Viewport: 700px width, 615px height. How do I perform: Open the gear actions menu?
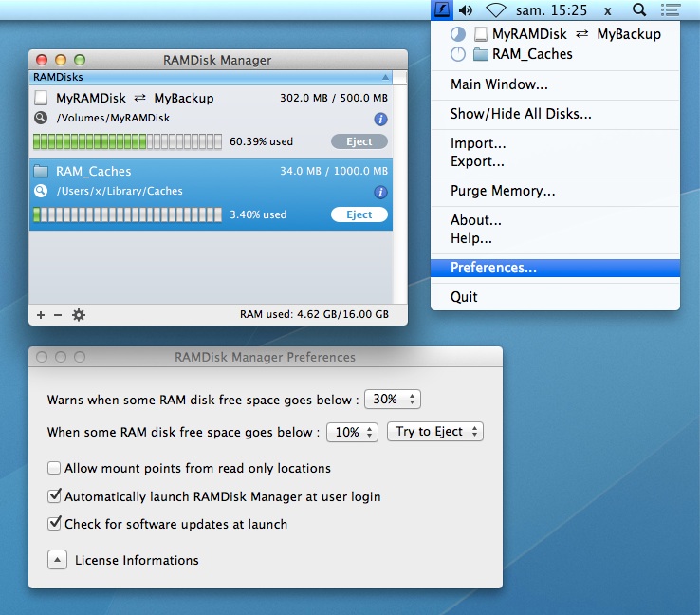click(79, 315)
